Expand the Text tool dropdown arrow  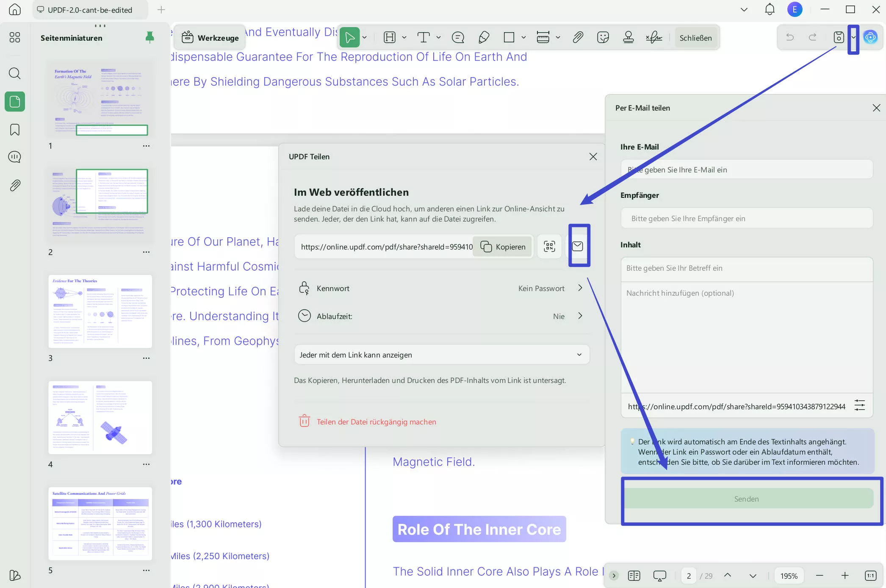pyautogui.click(x=438, y=38)
